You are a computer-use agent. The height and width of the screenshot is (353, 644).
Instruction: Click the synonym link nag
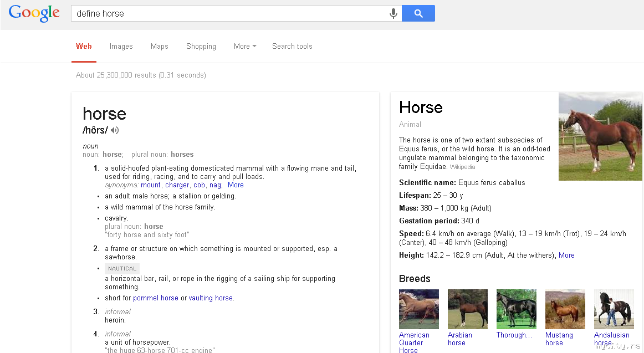(215, 185)
